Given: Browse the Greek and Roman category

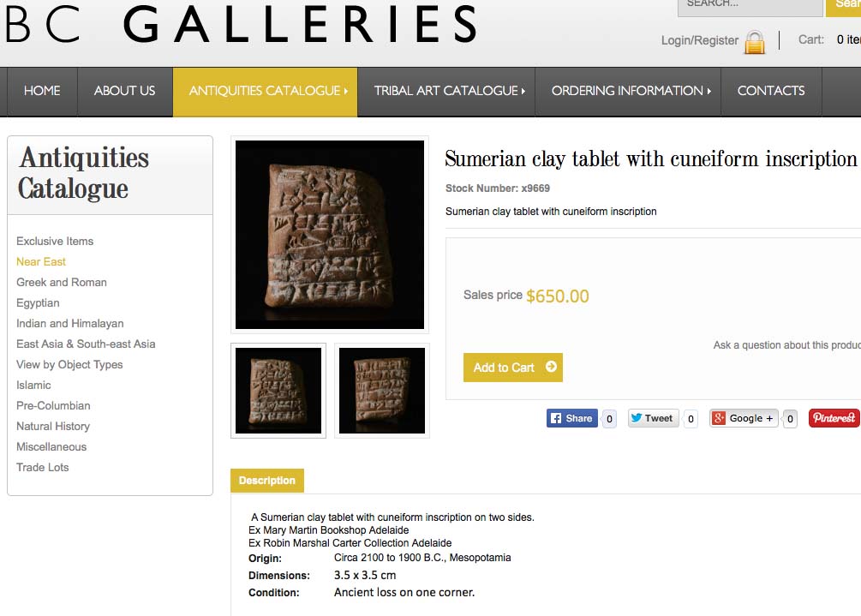Looking at the screenshot, I should coord(62,282).
